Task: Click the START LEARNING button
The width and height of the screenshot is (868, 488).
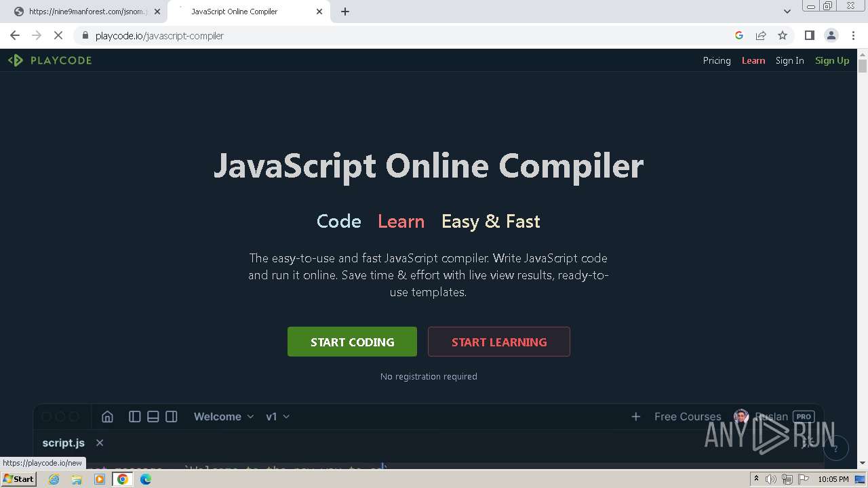Action: click(499, 342)
